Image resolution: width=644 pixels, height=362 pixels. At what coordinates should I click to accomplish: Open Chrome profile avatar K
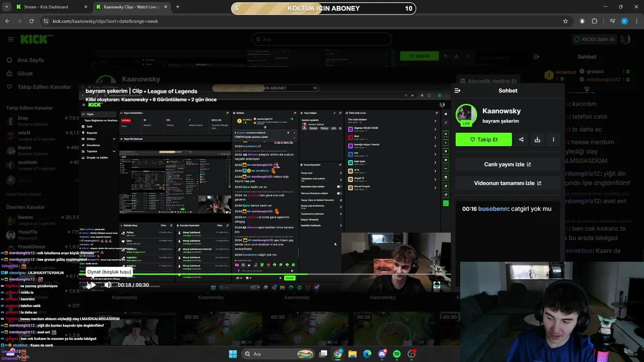(x=624, y=21)
